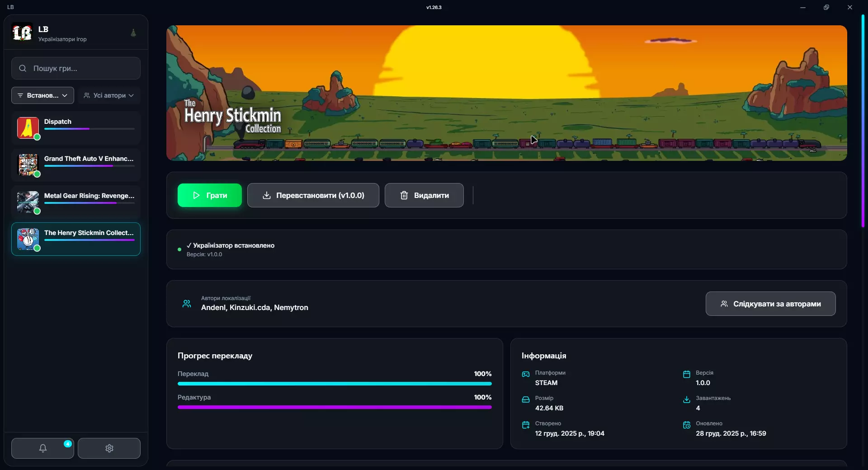Viewport: 868px width, 470px height.
Task: Click the Оновлено calendar-clock icon
Action: pos(687,425)
